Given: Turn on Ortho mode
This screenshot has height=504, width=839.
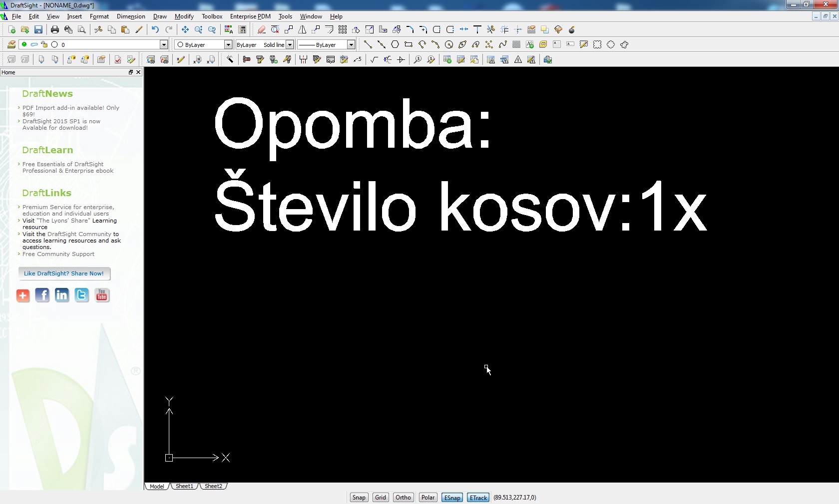Looking at the screenshot, I should tap(403, 498).
